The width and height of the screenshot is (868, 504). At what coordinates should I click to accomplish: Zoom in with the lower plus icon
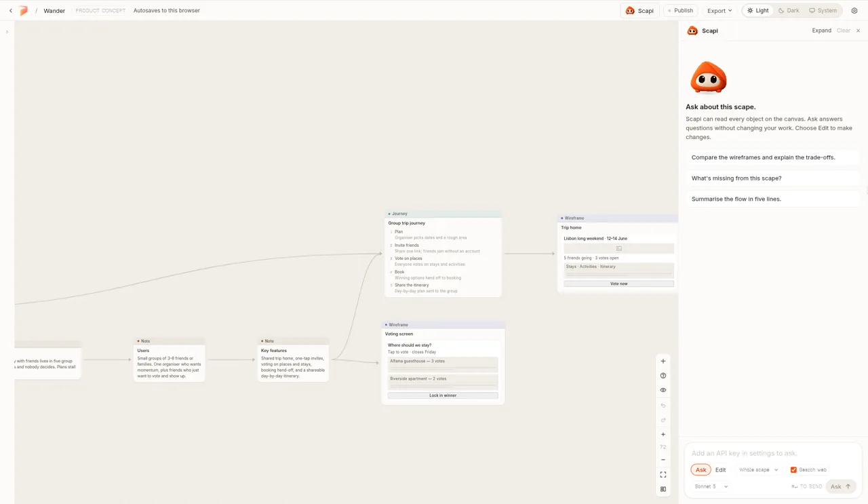tap(663, 435)
